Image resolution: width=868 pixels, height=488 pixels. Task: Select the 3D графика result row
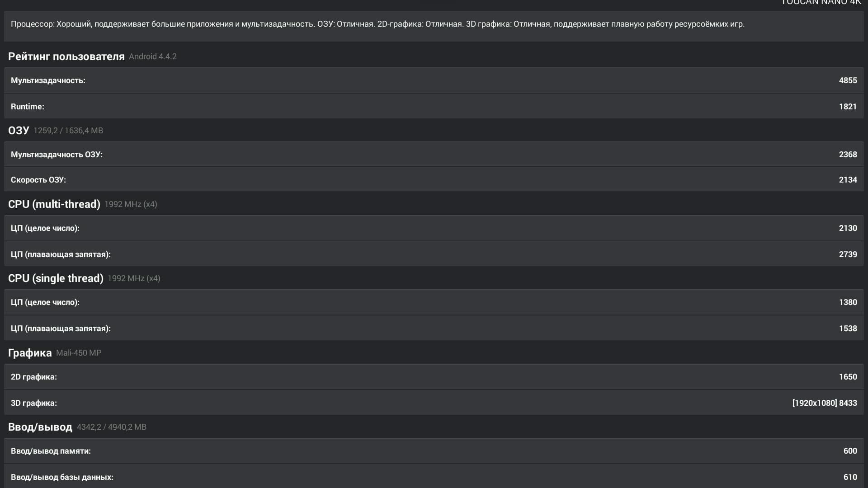click(434, 403)
